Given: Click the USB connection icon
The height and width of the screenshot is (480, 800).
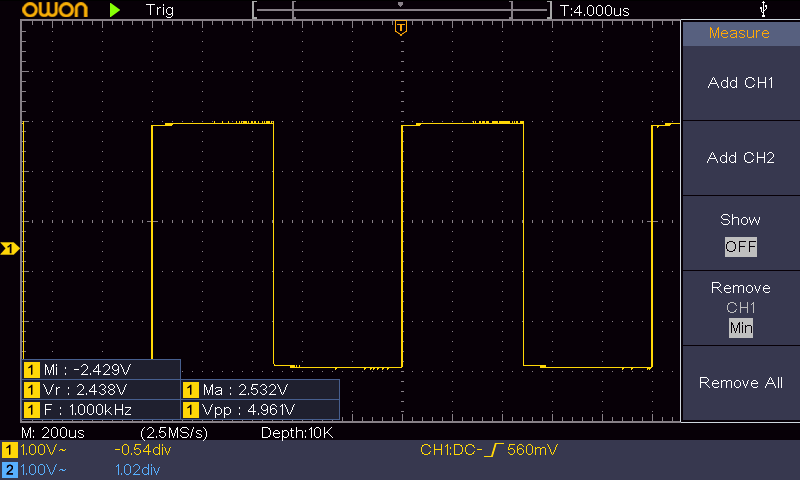Looking at the screenshot, I should [763, 9].
